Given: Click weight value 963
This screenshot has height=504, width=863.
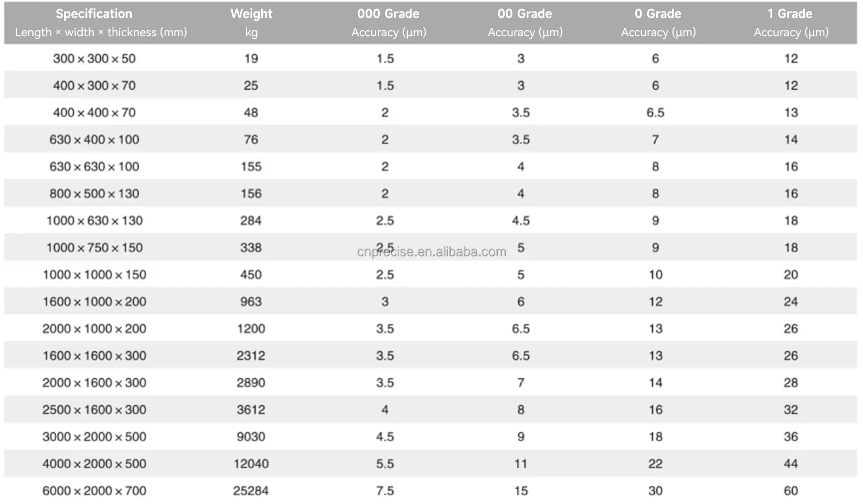Looking at the screenshot, I should point(251,302).
